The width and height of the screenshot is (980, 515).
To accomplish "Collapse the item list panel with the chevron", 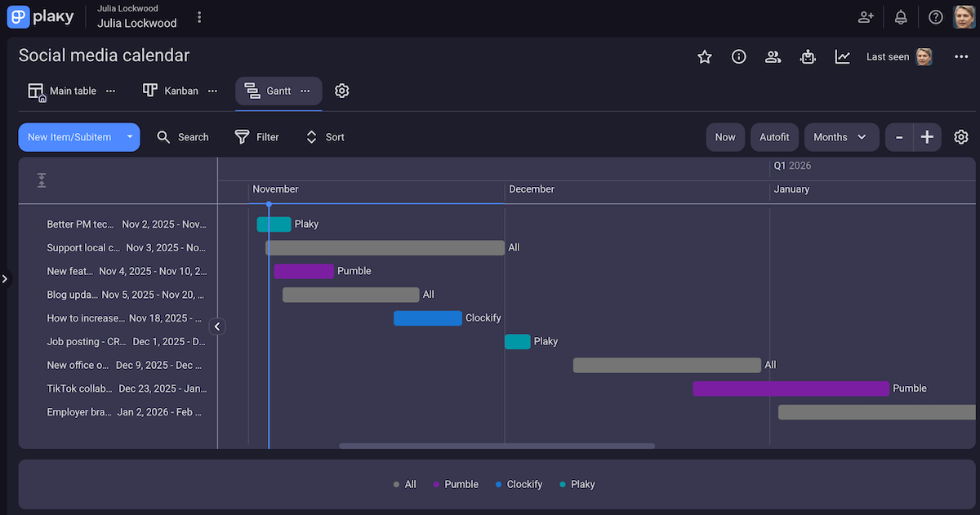I will click(x=216, y=326).
